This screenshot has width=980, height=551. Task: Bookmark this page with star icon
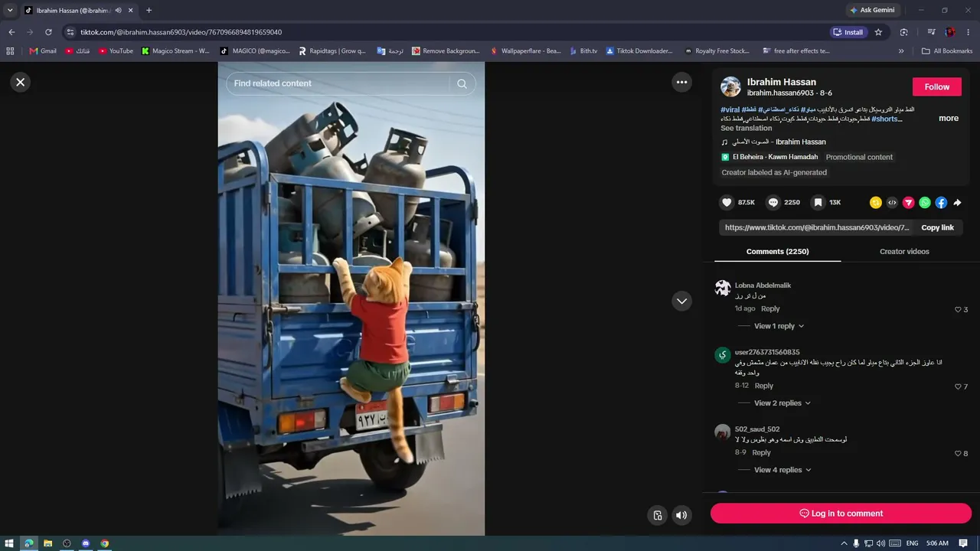click(x=878, y=32)
